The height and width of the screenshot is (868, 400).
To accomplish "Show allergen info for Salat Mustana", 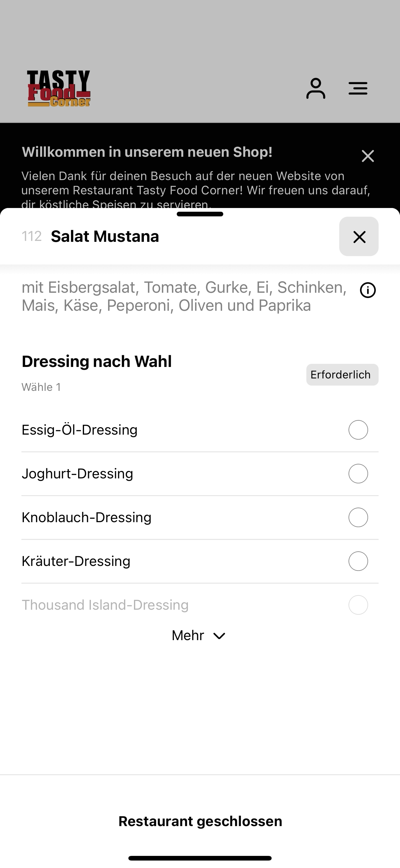I will pos(368,290).
